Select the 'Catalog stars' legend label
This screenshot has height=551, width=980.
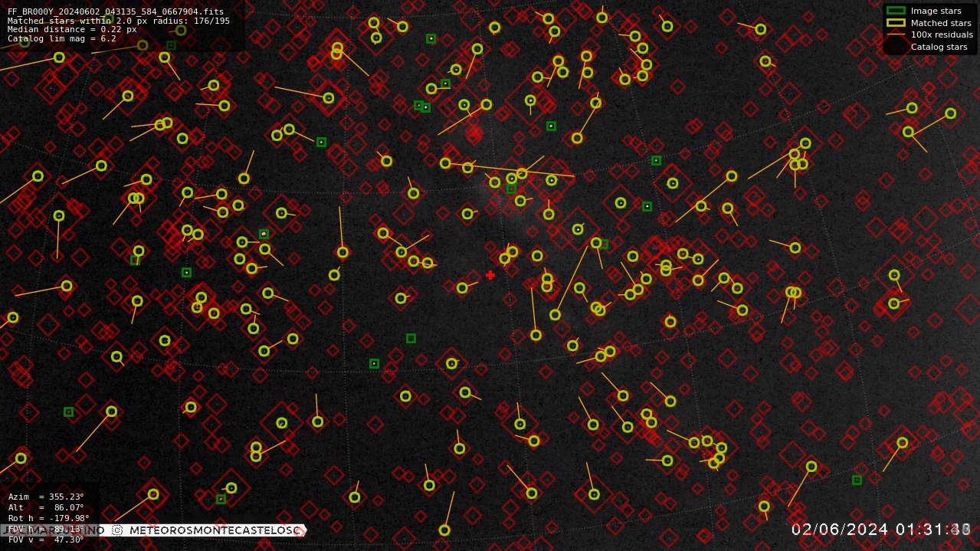939,47
